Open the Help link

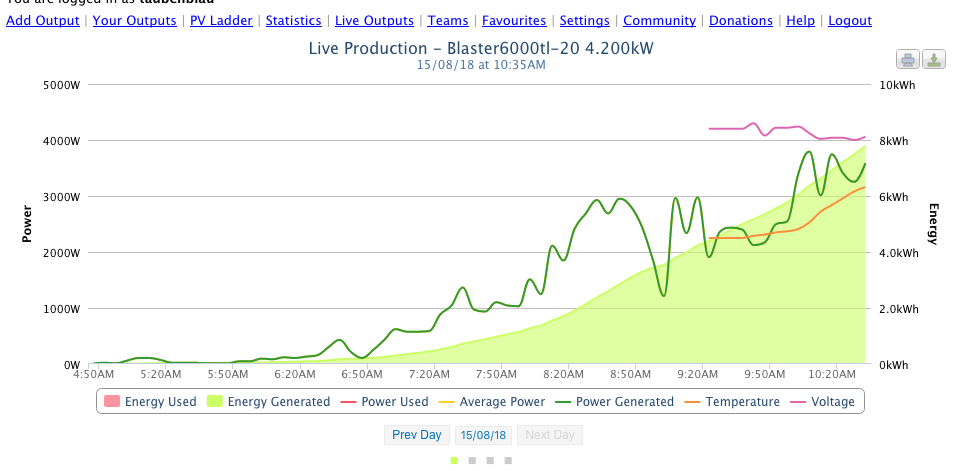tap(800, 20)
